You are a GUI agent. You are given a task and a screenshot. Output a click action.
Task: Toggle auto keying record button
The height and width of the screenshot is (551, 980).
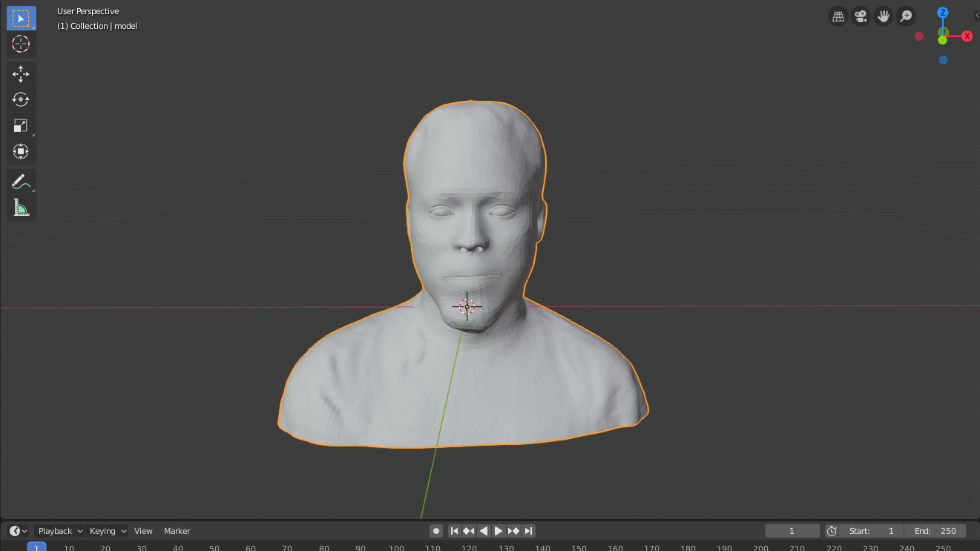point(436,531)
